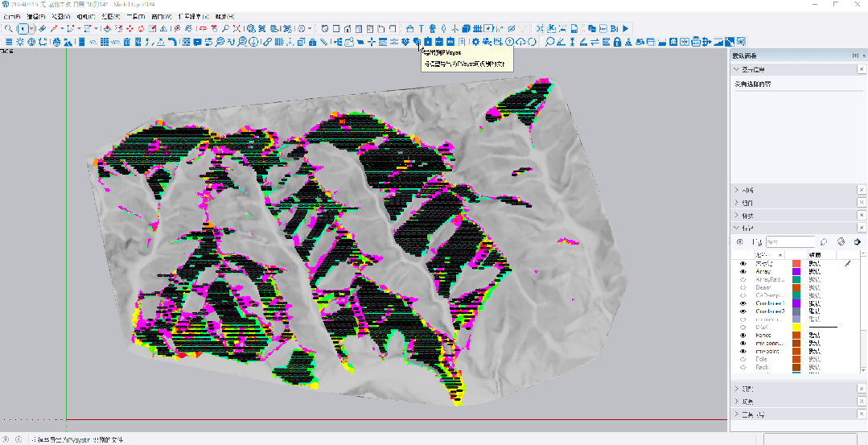Click the purple Array color swatch
This screenshot has width=868, height=445.
pos(796,272)
